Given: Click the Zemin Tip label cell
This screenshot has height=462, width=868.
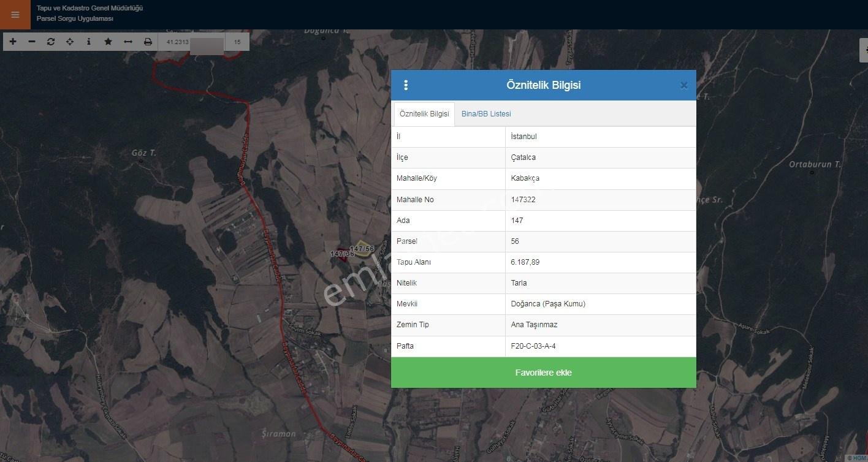Looking at the screenshot, I should [x=448, y=325].
